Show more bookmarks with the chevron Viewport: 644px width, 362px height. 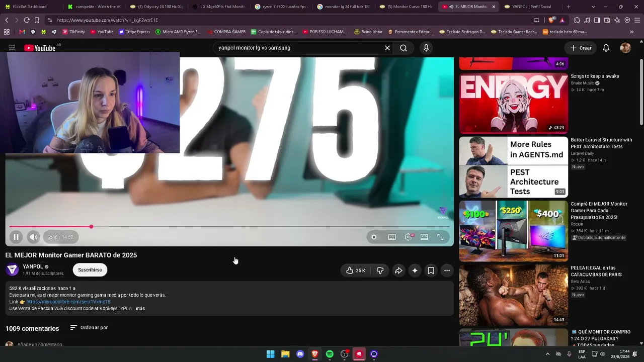tap(632, 32)
